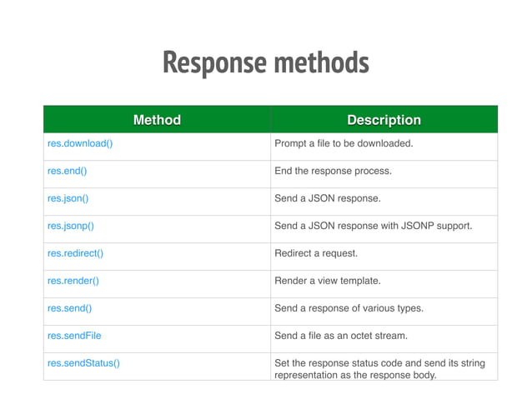
Task: Select the Method column header
Action: [x=157, y=120]
